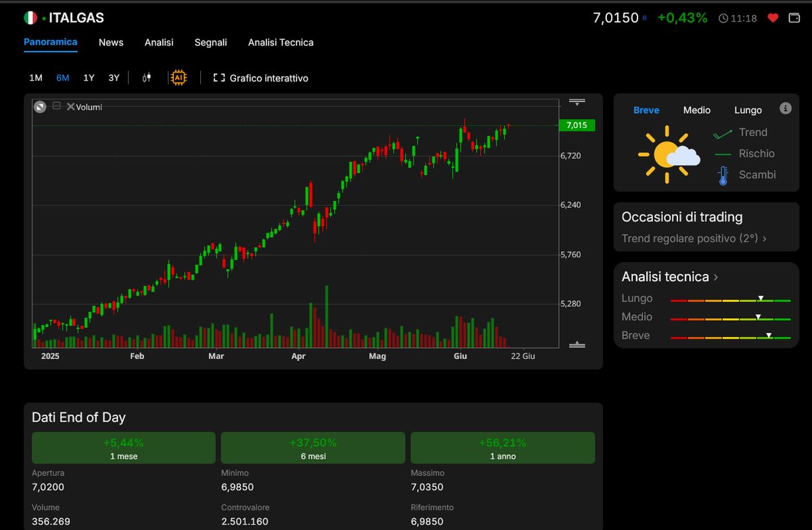The height and width of the screenshot is (530, 812).
Task: Select the 6M time range
Action: (x=63, y=78)
